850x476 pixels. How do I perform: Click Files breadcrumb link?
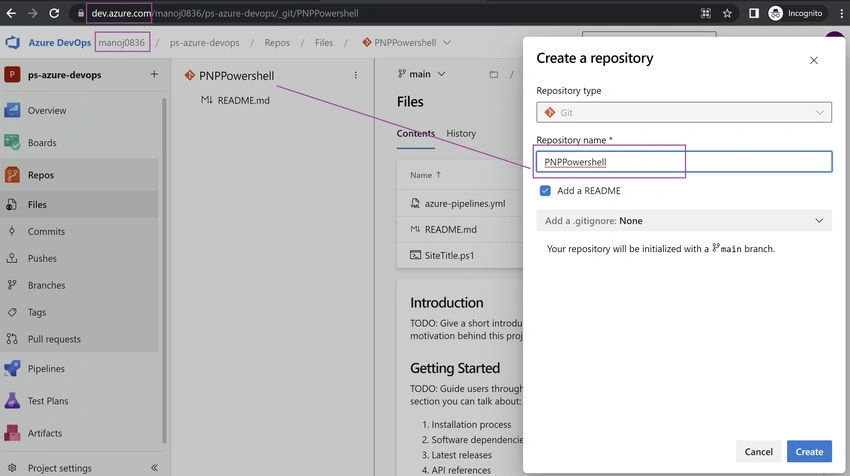coord(324,42)
